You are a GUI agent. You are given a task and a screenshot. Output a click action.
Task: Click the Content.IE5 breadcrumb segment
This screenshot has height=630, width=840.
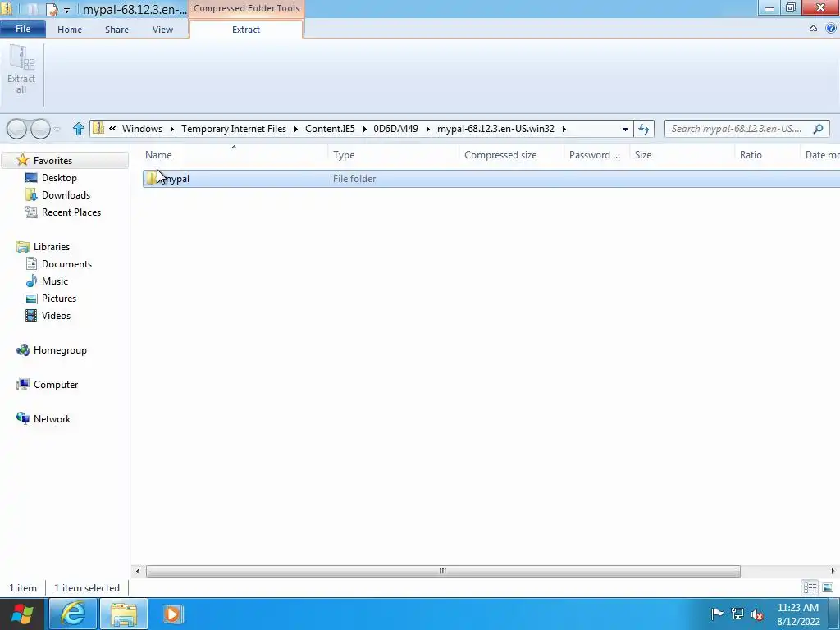coord(330,129)
